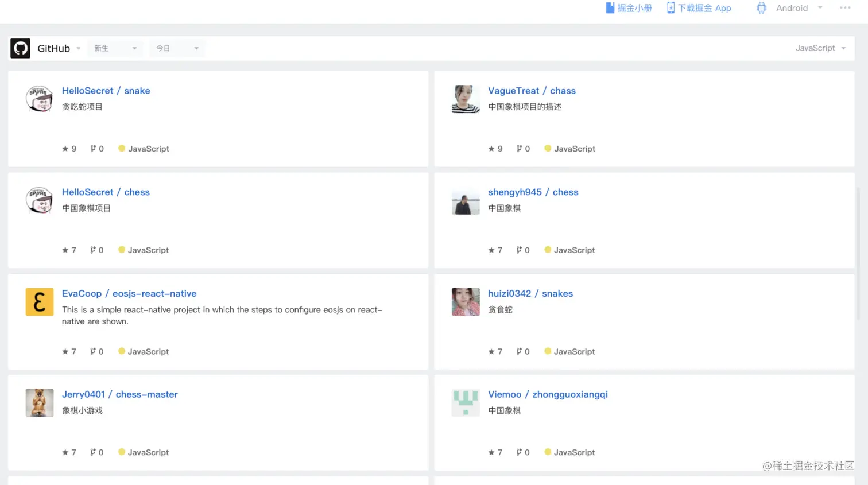This screenshot has width=868, height=485.
Task: Click the huizi0342 user avatar
Action: pyautogui.click(x=466, y=302)
